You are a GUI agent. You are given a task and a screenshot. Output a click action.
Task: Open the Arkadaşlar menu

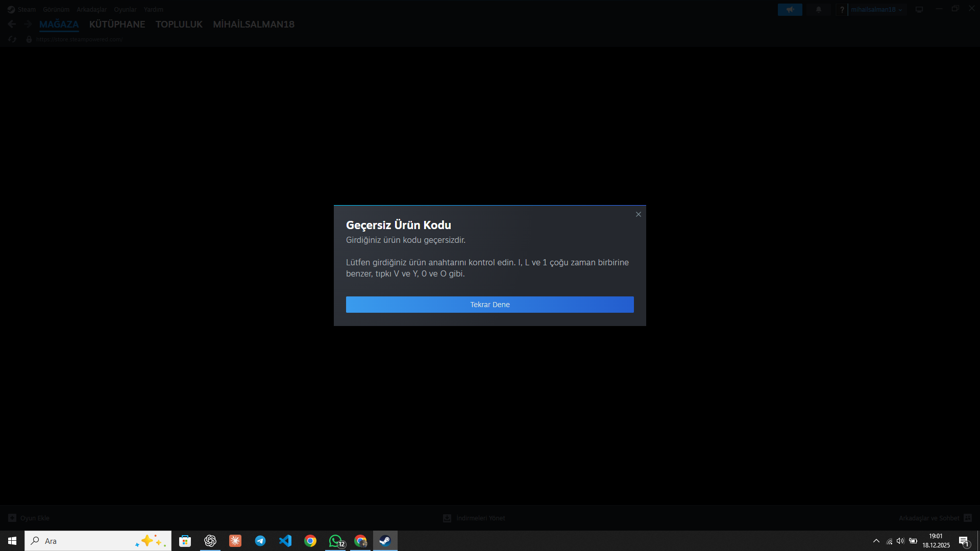pos(92,10)
